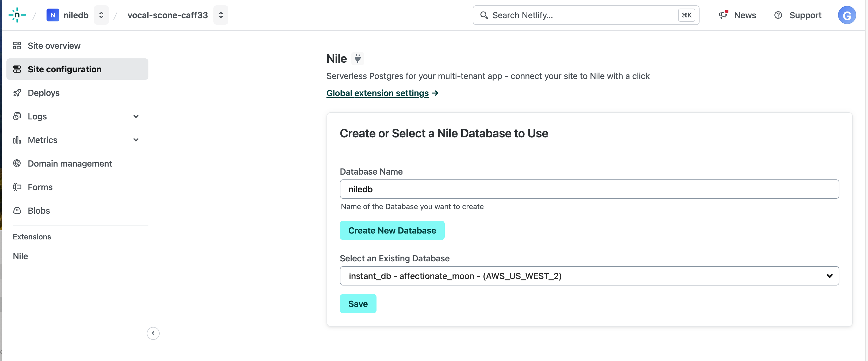Screen dimensions: 868x361
Task: Click the Support help icon
Action: 778,15
